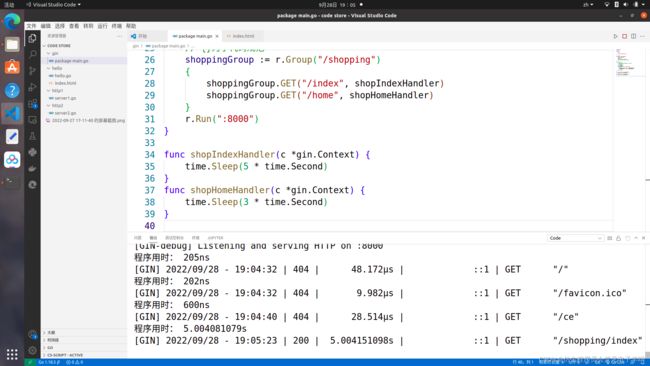Open Ubuntu Software in the dock
Image resolution: width=650 pixels, height=366 pixels.
(x=12, y=67)
